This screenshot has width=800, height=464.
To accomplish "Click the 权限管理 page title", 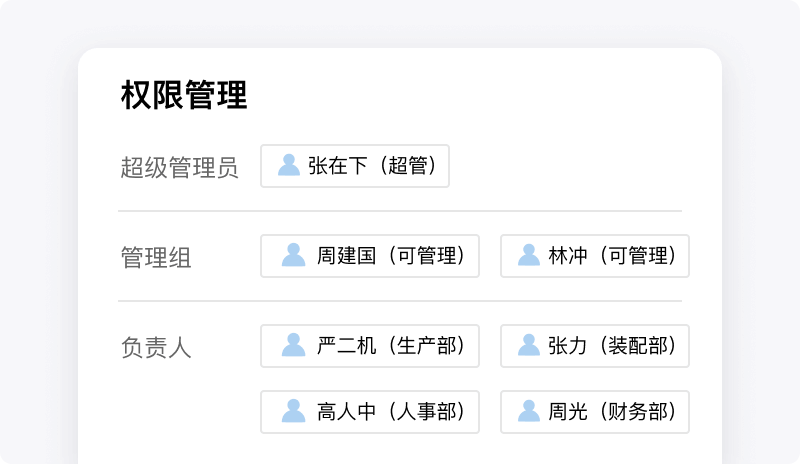I will [184, 96].
